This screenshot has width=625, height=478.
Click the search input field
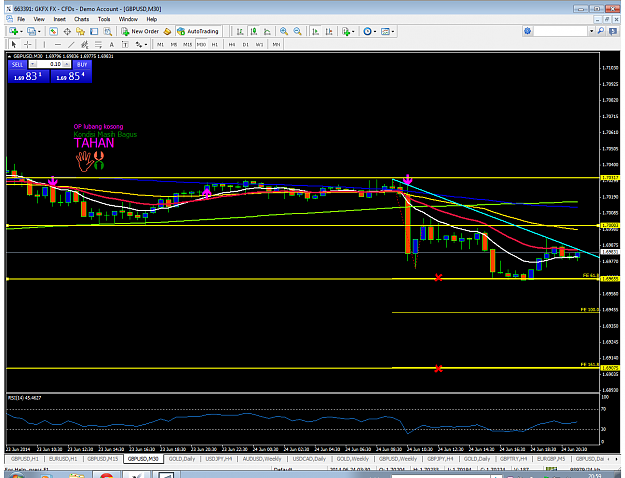[x=560, y=31]
